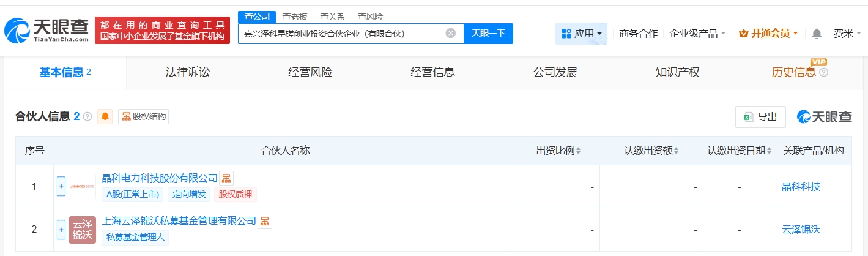Click the 天眼查 logo to go home
Image resolution: width=868 pixels, height=256 pixels.
point(46,31)
